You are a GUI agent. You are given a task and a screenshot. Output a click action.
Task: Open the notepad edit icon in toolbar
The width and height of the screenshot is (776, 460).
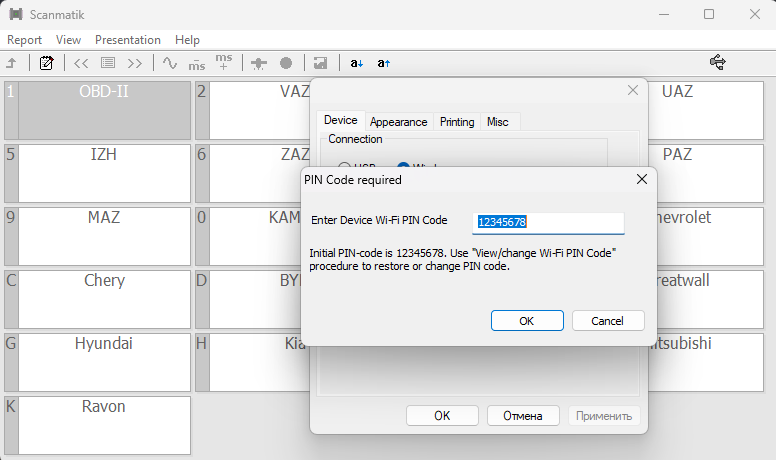46,63
